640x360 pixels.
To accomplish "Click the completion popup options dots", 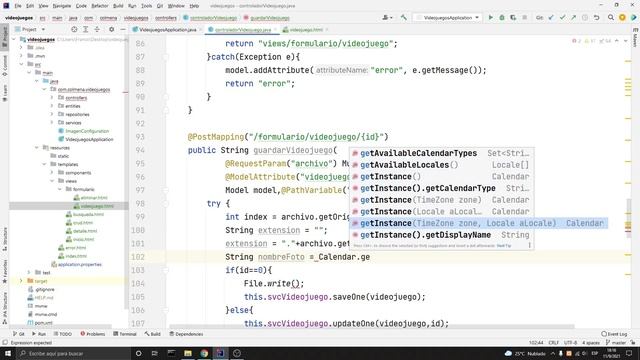I will (x=529, y=245).
